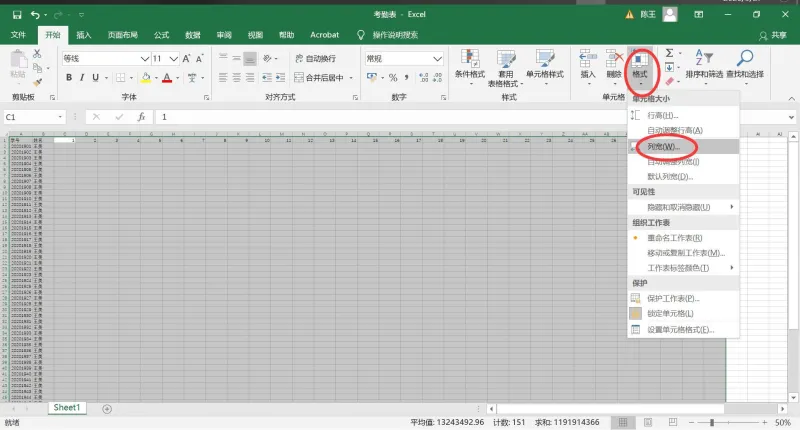This screenshot has width=800, height=430.
Task: Open 单元格样式 cell styles gallery
Action: tap(545, 66)
